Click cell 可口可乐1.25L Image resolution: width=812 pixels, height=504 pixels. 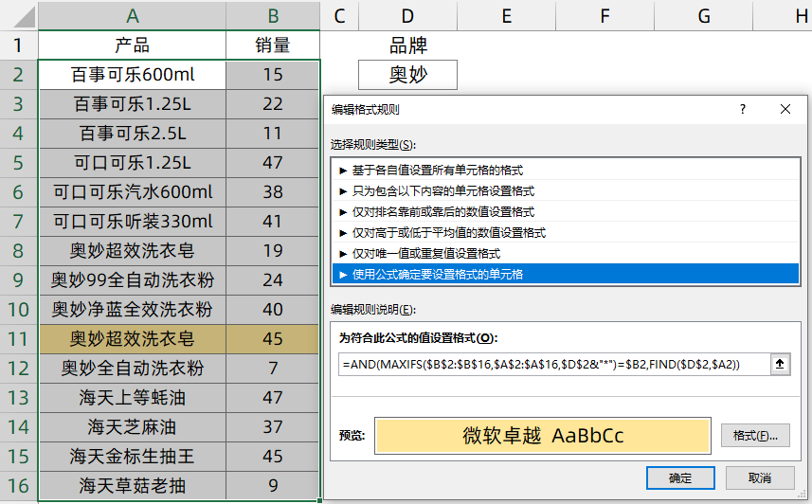132,163
